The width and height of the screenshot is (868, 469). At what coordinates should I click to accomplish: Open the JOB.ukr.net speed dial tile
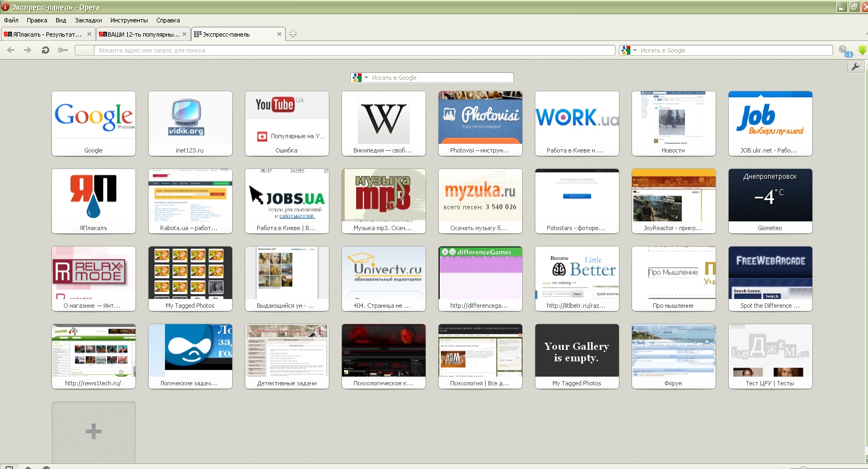coord(770,124)
